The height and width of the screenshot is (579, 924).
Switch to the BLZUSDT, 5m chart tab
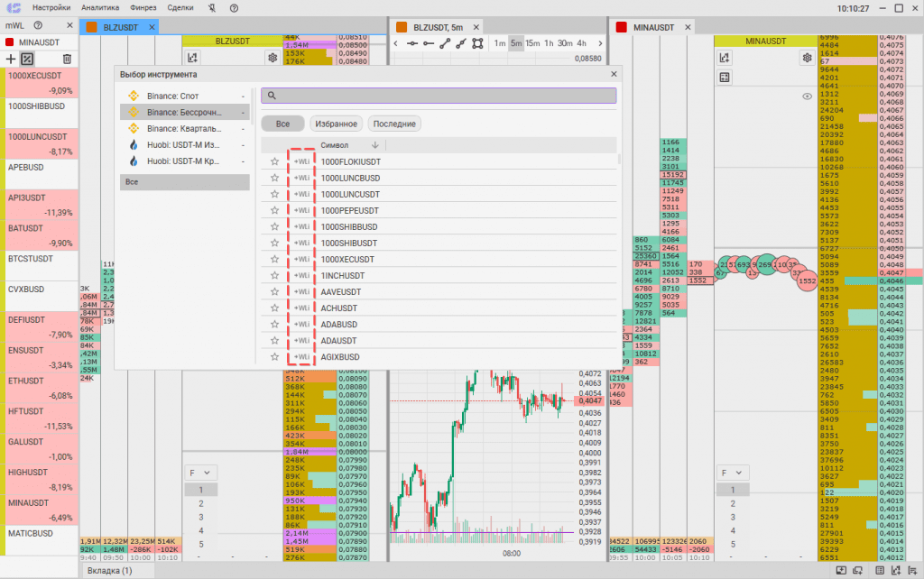coord(438,27)
